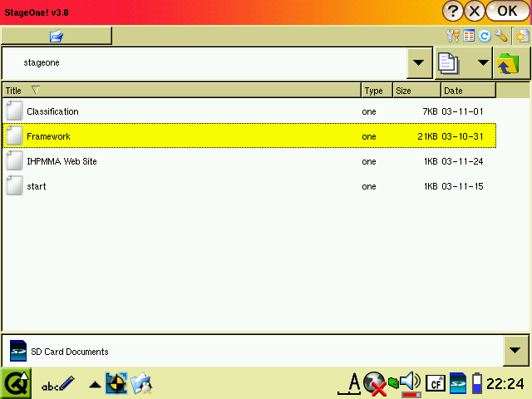Screen dimensions: 532x399
Task: Click the 22:24 clock
Action: (x=505, y=384)
